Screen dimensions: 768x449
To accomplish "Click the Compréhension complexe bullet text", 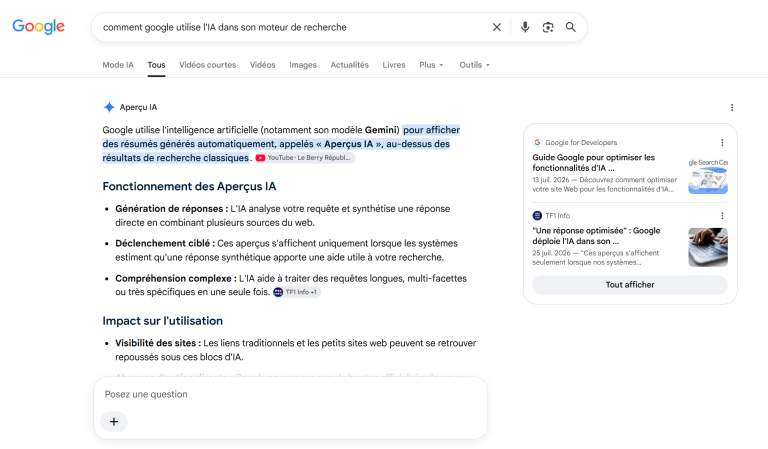I will coord(291,285).
